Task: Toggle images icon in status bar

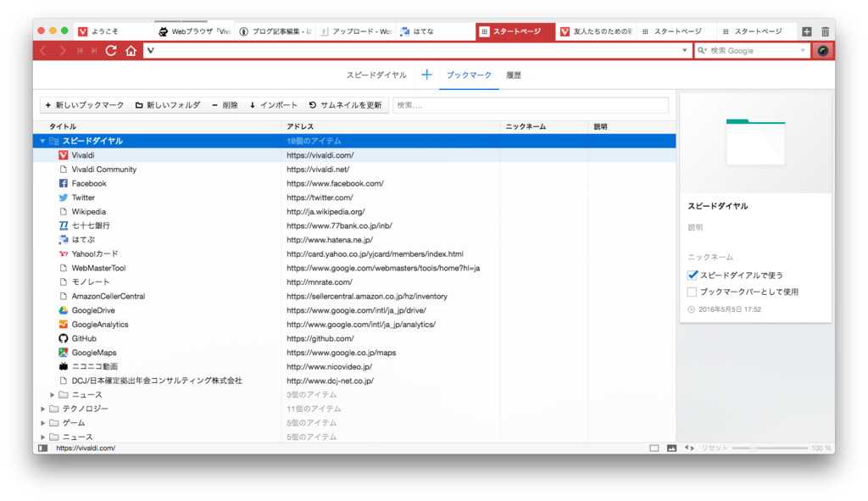Action: point(671,448)
